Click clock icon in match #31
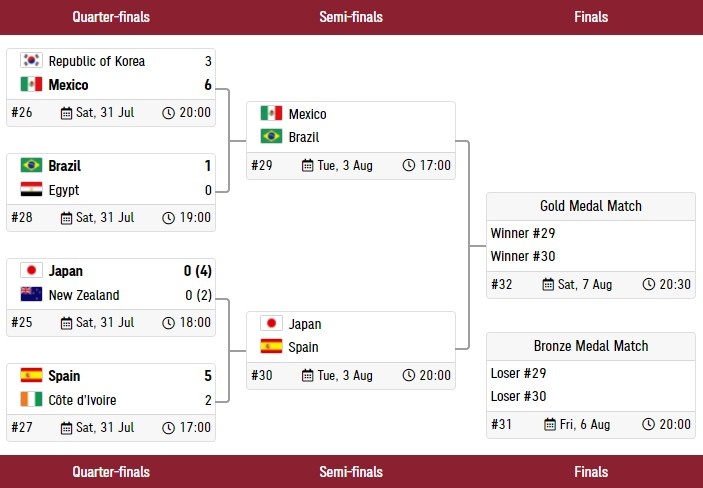Image resolution: width=703 pixels, height=488 pixels. (x=648, y=425)
